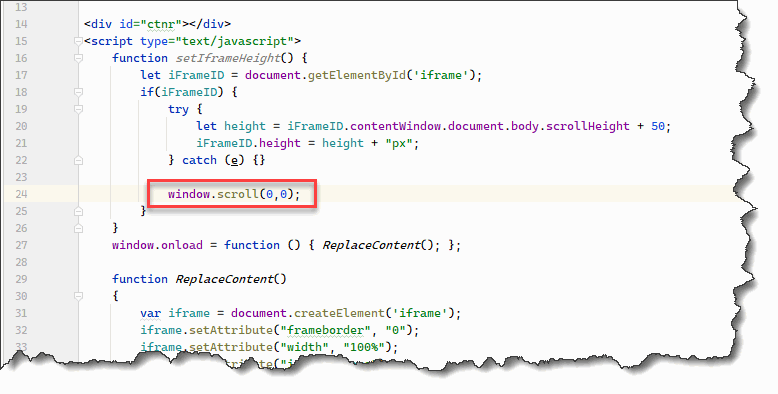Click the fold end marker beside the catch line
This screenshot has height=394, width=778.
(x=78, y=160)
